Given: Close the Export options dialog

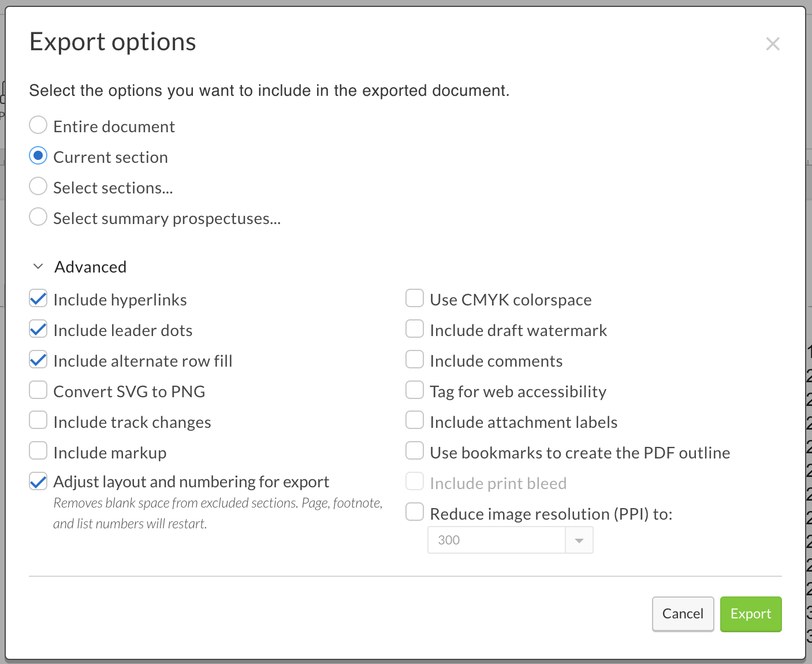Looking at the screenshot, I should (772, 44).
